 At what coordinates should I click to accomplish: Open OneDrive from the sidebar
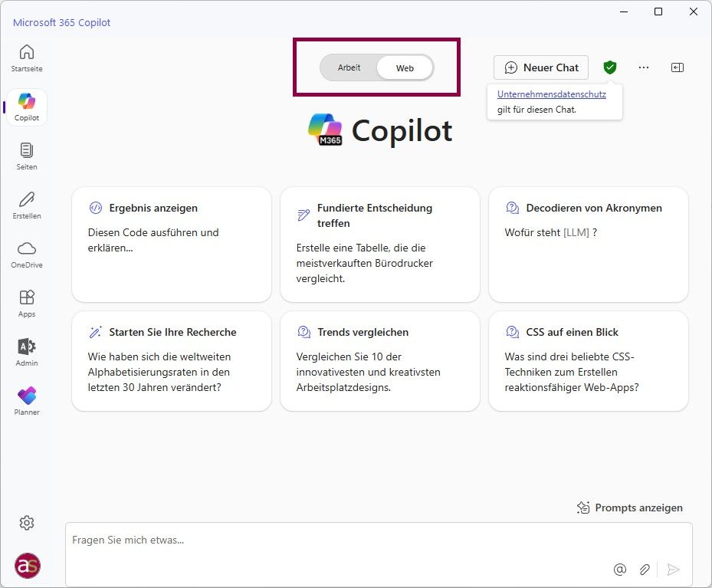(27, 253)
